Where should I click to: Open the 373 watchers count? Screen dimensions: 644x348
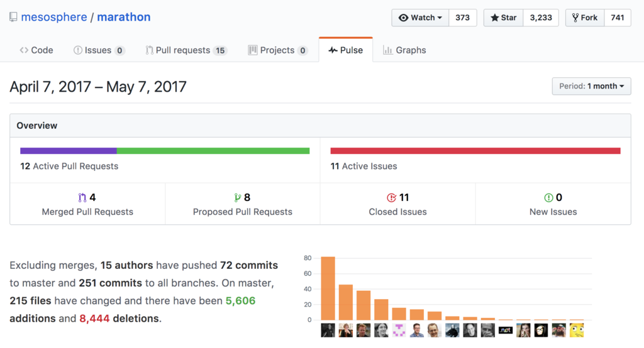tap(462, 18)
